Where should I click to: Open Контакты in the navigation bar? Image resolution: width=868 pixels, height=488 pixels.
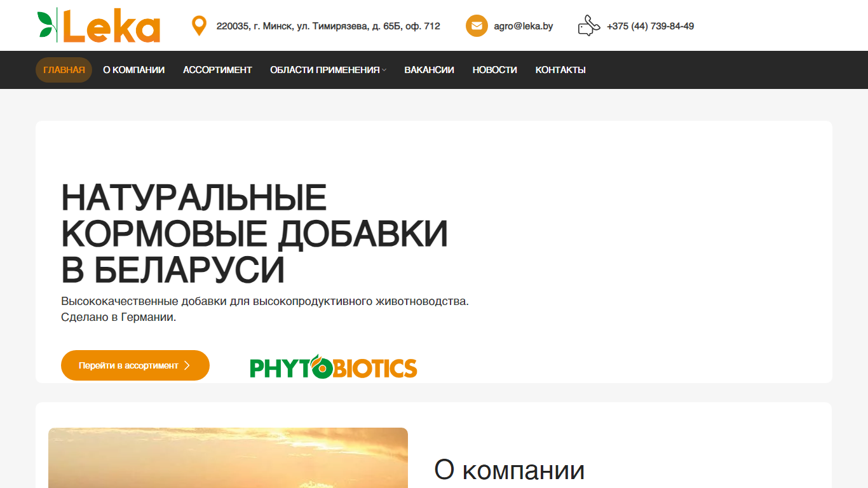[560, 70]
